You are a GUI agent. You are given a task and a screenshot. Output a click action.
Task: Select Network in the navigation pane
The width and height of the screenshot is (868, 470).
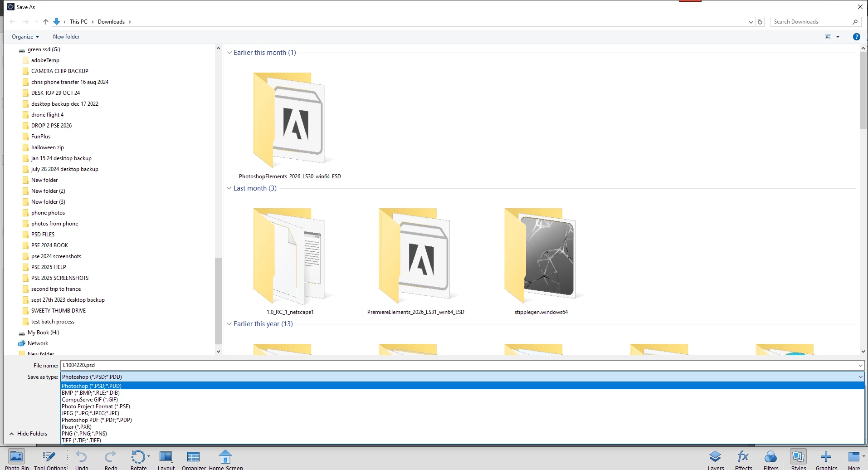(x=38, y=343)
